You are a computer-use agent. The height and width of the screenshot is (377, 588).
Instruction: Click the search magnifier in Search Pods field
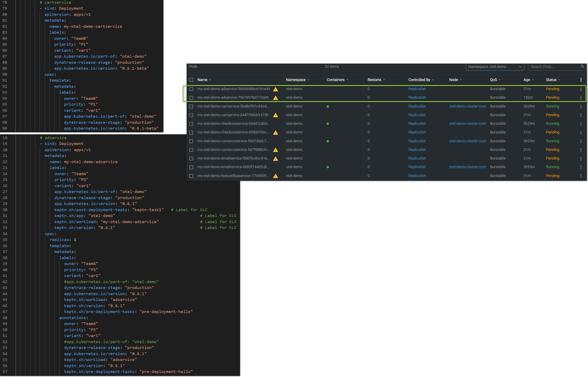tap(582, 66)
